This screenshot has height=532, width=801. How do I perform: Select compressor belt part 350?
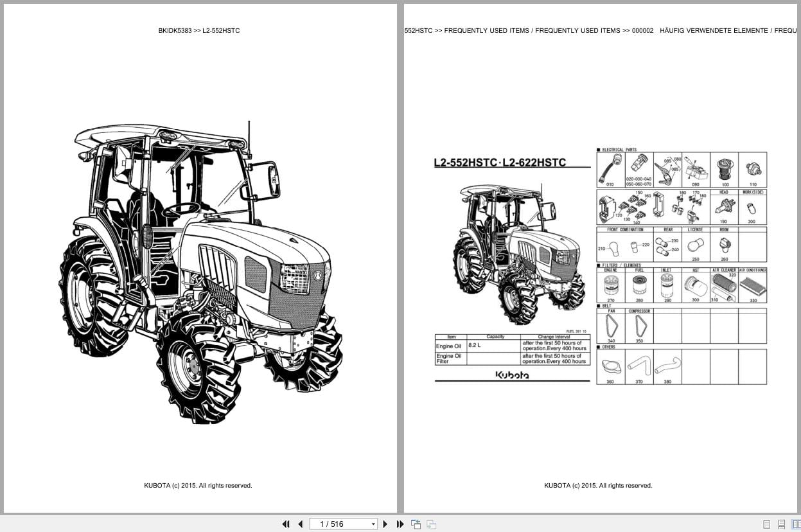click(x=639, y=328)
